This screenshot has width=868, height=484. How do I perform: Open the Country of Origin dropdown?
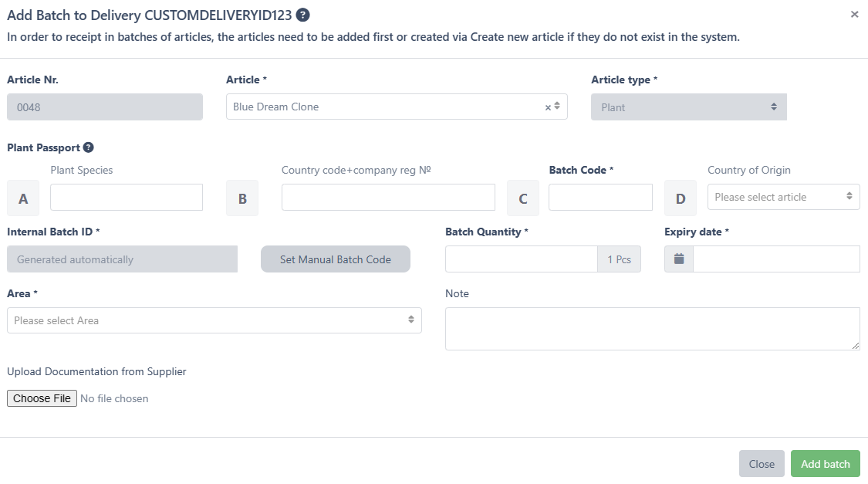783,197
